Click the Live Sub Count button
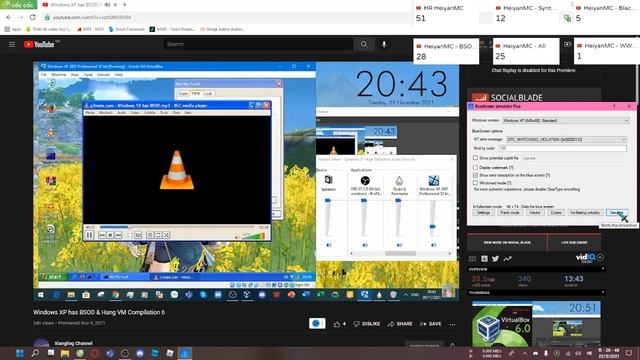Screen dimensions: 640x360 click(574, 242)
